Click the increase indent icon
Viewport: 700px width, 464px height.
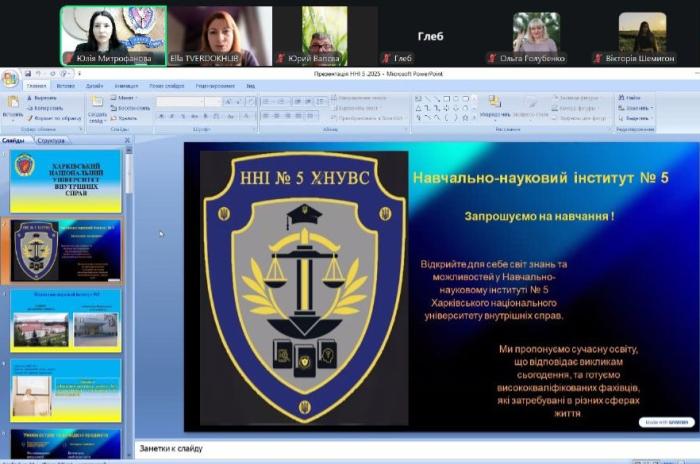tap(308, 102)
